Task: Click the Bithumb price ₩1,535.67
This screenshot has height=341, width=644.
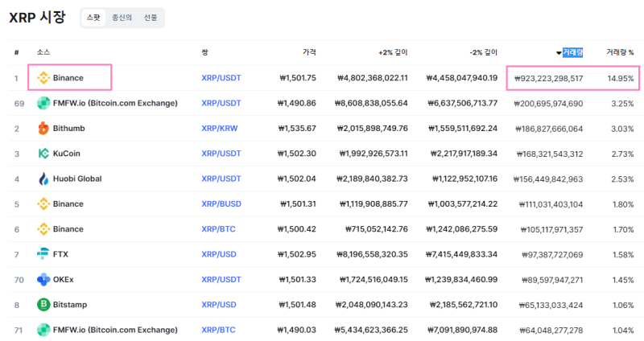Action: coord(297,129)
